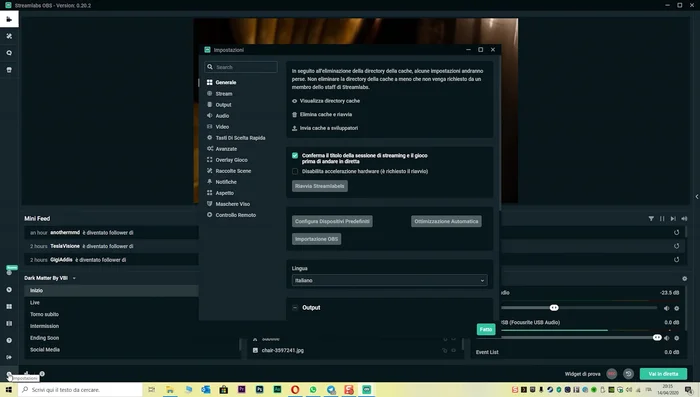Click the Vai in diretta button

(x=663, y=374)
